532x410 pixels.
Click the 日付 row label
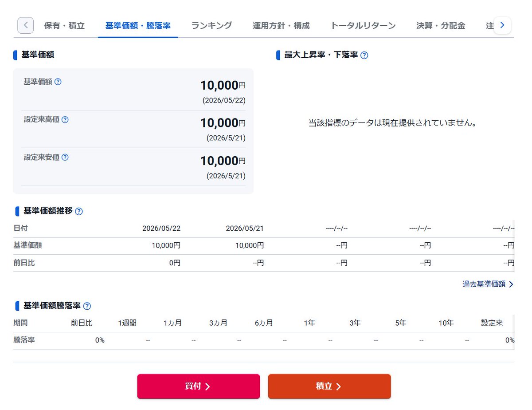tap(21, 229)
